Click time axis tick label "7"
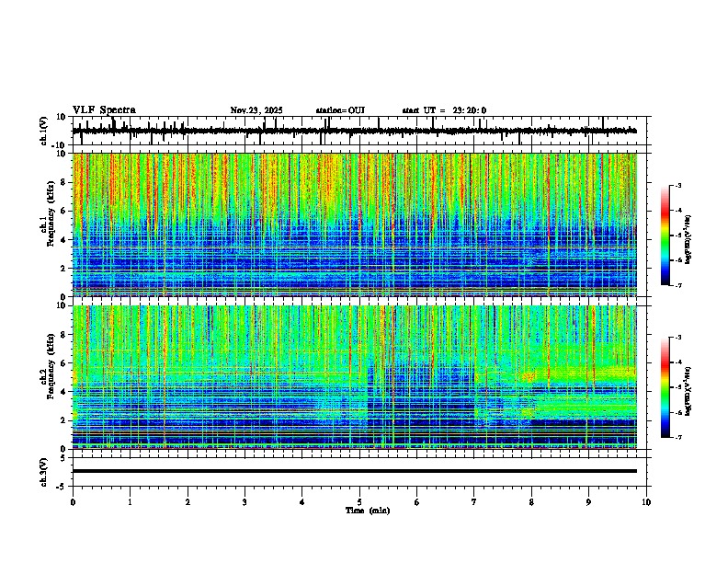 [474, 502]
